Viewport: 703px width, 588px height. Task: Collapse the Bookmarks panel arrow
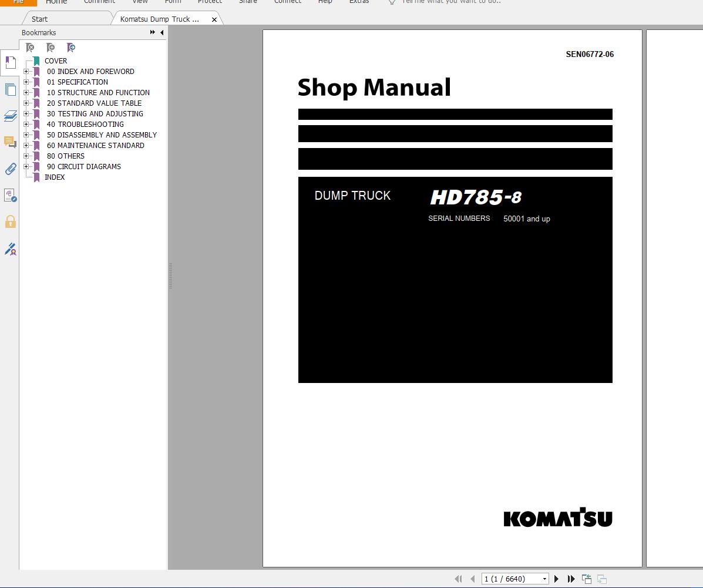click(x=162, y=32)
